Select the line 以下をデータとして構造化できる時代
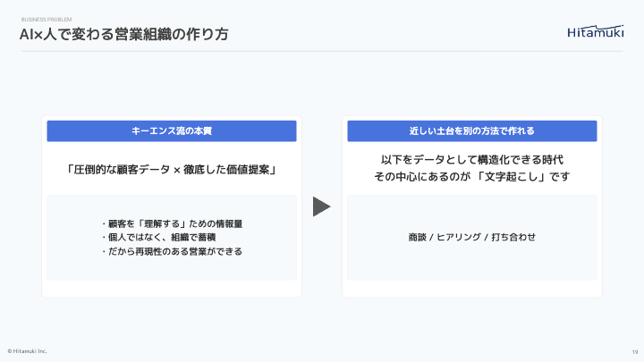Screen dimensions: 644x362 point(471,159)
